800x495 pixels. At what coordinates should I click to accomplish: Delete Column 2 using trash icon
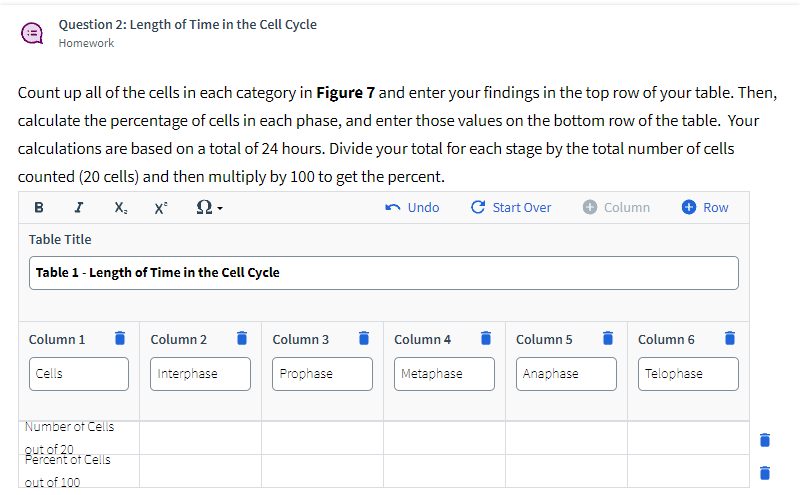[241, 340]
